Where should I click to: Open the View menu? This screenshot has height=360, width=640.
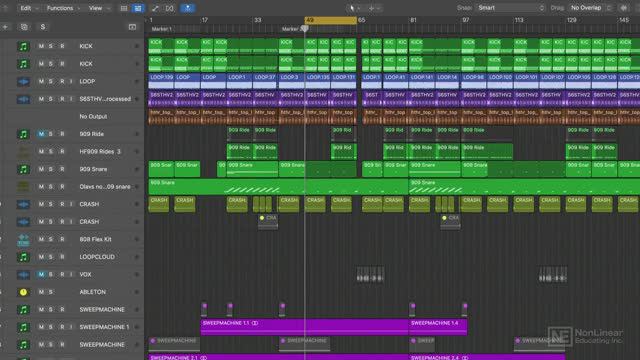coord(99,8)
